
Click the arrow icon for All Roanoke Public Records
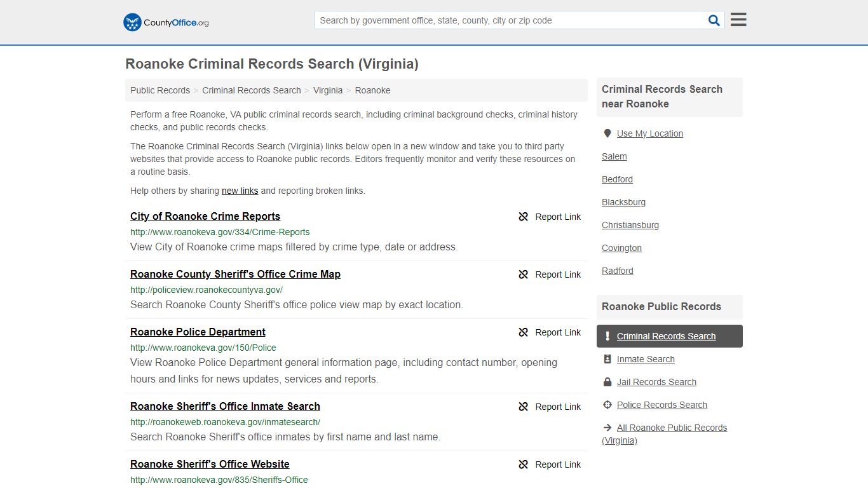click(x=607, y=428)
